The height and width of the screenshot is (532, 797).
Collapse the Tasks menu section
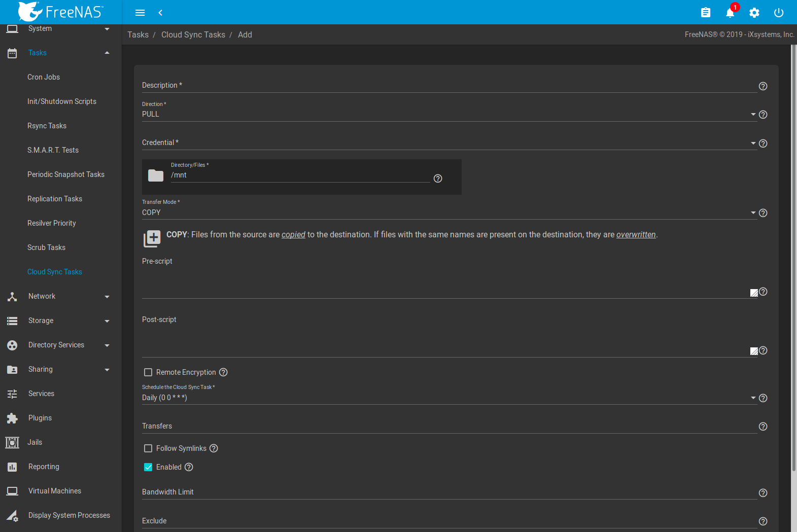coord(107,53)
